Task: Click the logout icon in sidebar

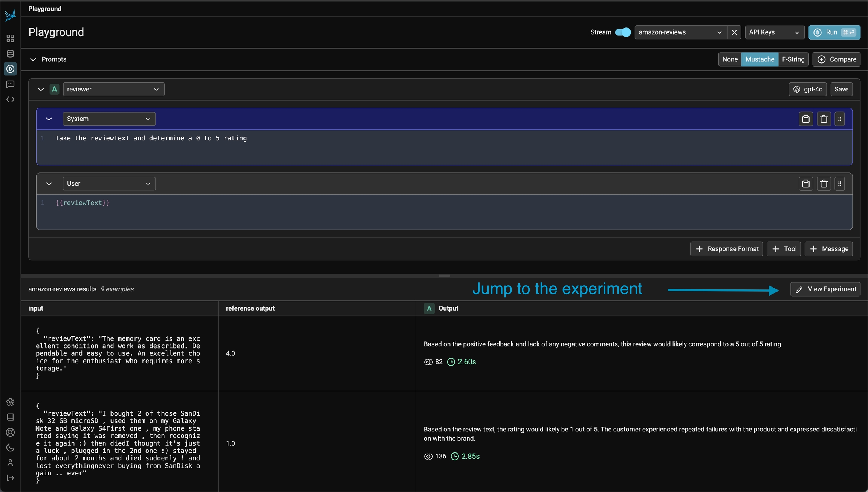Action: pyautogui.click(x=10, y=478)
